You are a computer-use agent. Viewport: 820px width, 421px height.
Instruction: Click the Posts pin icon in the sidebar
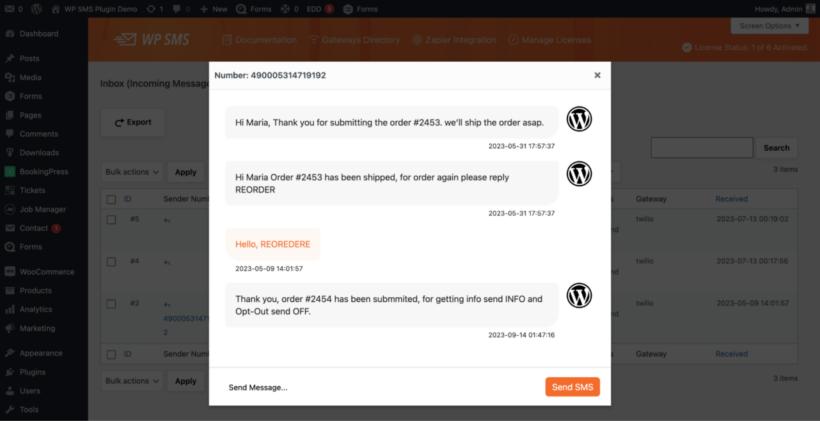click(x=9, y=58)
